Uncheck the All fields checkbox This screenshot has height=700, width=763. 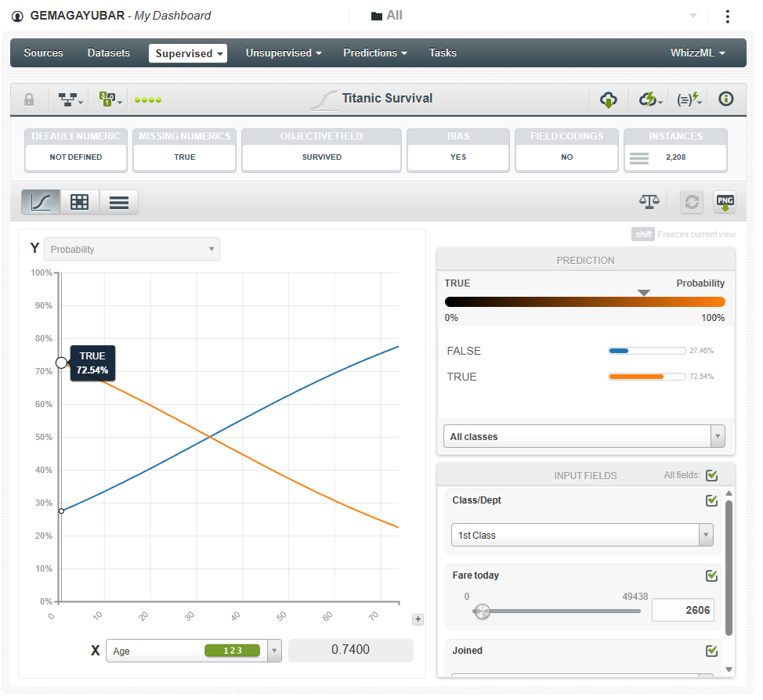tap(711, 475)
